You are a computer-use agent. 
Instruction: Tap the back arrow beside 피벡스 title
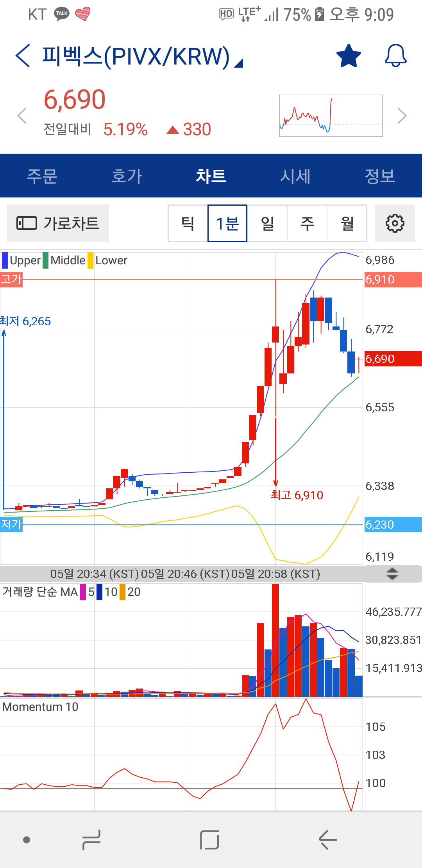[23, 56]
